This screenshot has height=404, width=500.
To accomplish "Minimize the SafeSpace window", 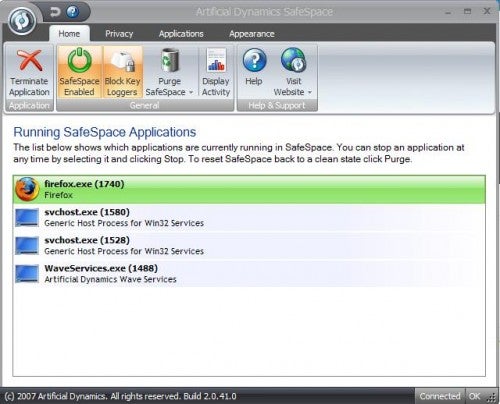I will coord(448,12).
